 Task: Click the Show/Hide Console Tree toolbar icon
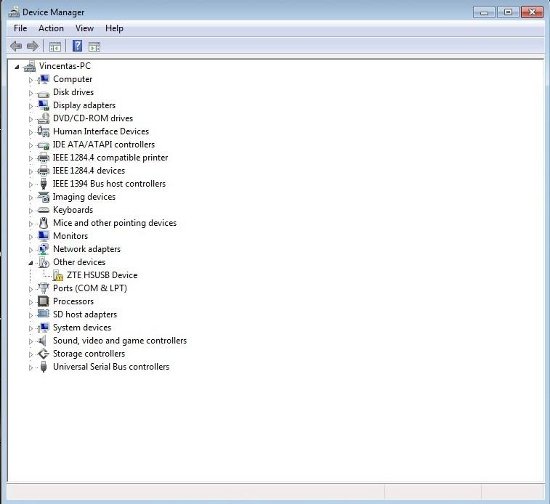click(x=55, y=47)
